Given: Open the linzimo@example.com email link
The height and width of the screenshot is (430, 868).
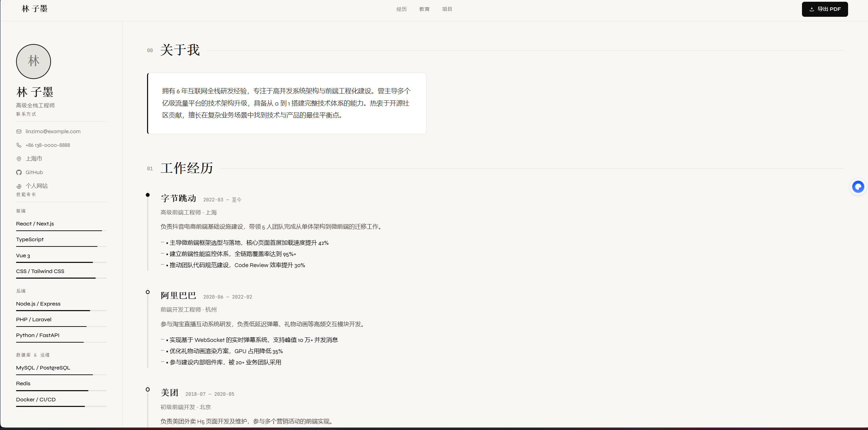Looking at the screenshot, I should click(x=53, y=131).
